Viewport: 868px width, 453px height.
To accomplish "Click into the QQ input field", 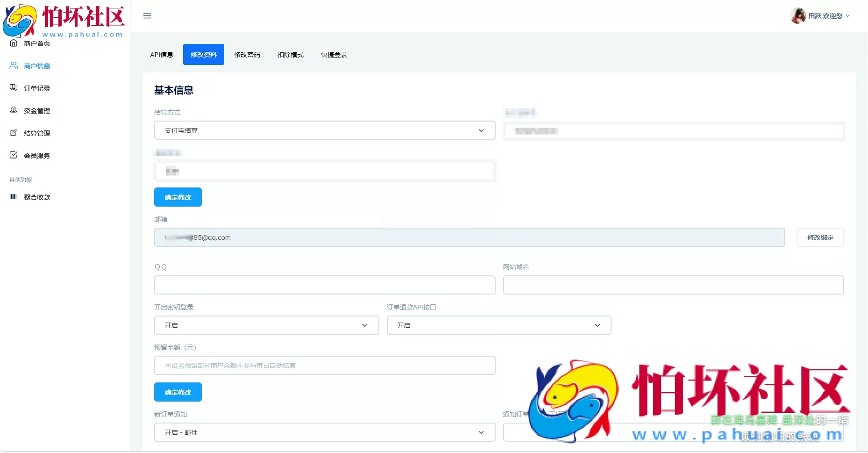I will 324,285.
